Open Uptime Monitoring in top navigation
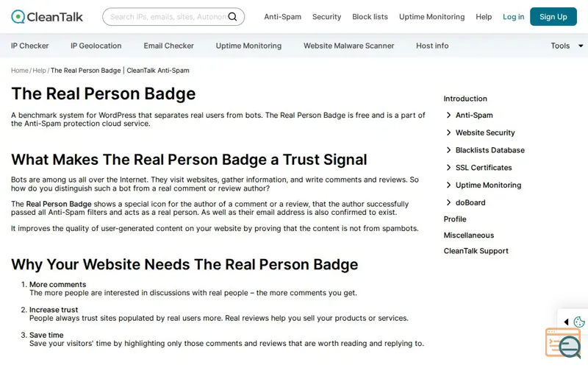 pos(431,17)
